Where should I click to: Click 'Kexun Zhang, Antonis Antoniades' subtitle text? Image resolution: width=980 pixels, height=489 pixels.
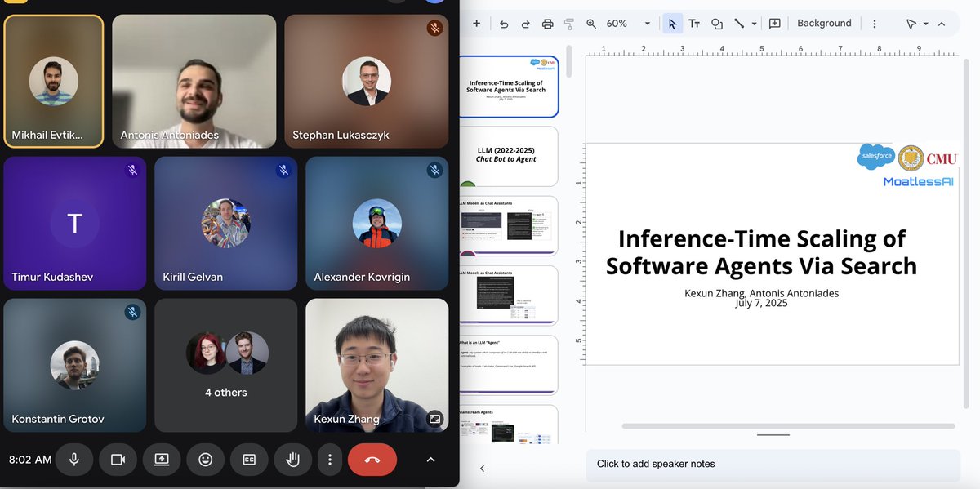point(761,293)
